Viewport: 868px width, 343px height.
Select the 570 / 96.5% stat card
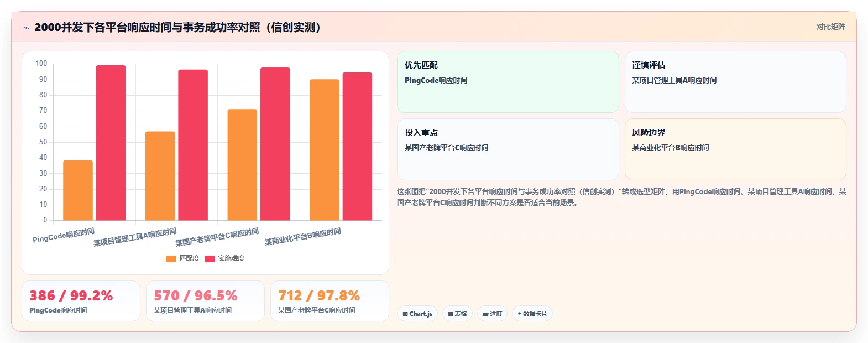pyautogui.click(x=205, y=301)
